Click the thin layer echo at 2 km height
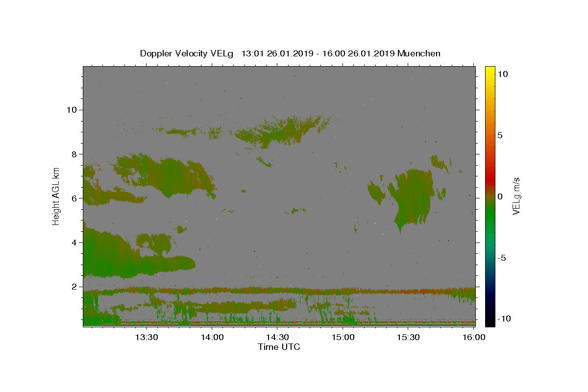 pos(279,291)
